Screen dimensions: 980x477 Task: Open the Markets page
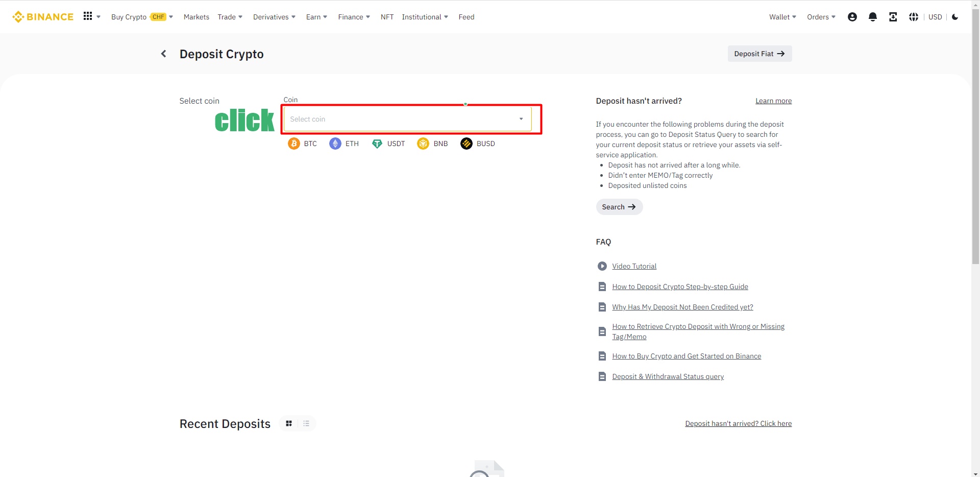[x=197, y=17]
